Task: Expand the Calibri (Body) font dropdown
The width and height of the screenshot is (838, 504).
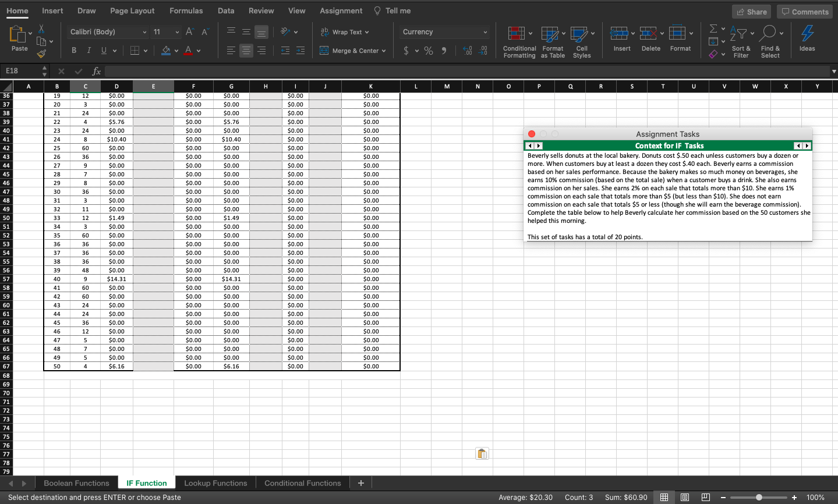Action: click(x=144, y=32)
